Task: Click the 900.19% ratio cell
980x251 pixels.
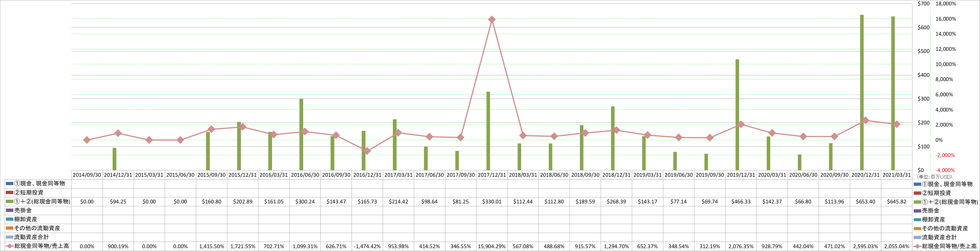Action: 118,246
